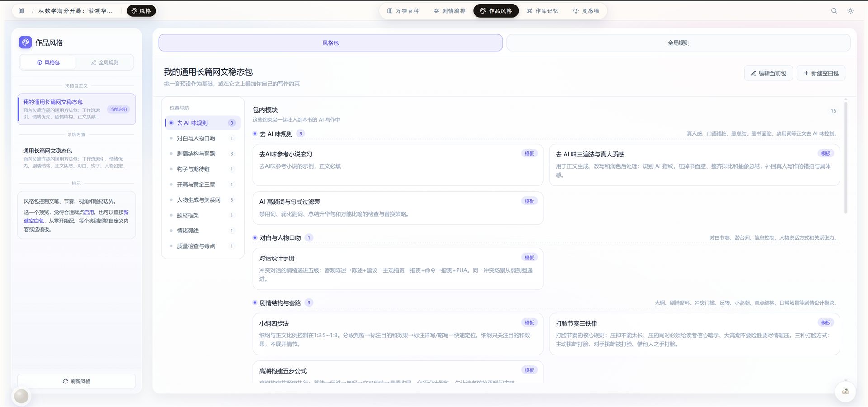868x407 pixels.
Task: Jump to 去 AI 味规则 in navigation
Action: click(x=203, y=123)
